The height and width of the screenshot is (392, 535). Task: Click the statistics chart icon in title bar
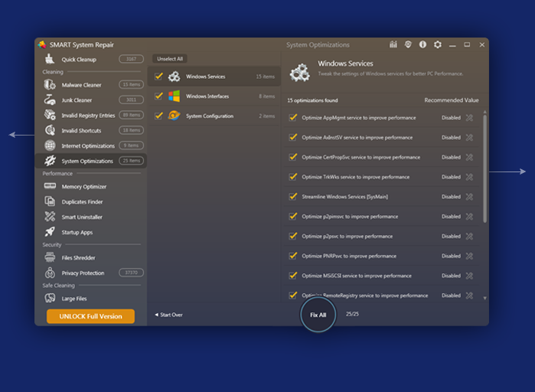click(393, 44)
